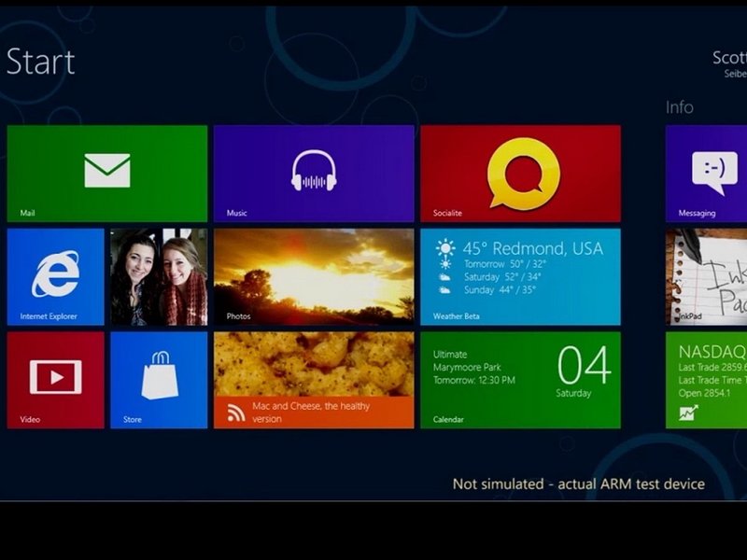Click the 'Sunday 44° / 35°' forecast line
Image resolution: width=747 pixels, height=560 pixels.
[500, 289]
